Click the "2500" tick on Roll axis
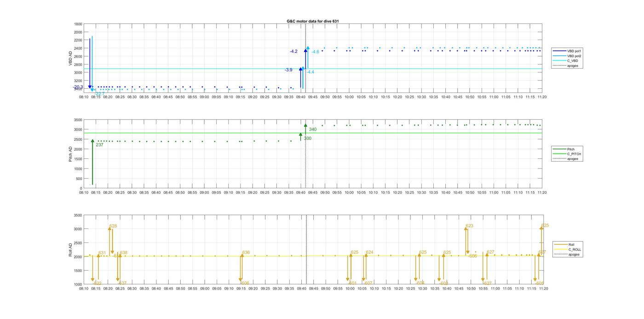Screen dimensions: 644x319 point(78,243)
